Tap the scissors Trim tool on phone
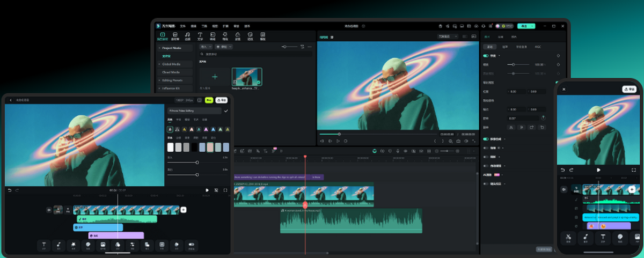Image resolution: width=644 pixels, height=258 pixels. 568,238
